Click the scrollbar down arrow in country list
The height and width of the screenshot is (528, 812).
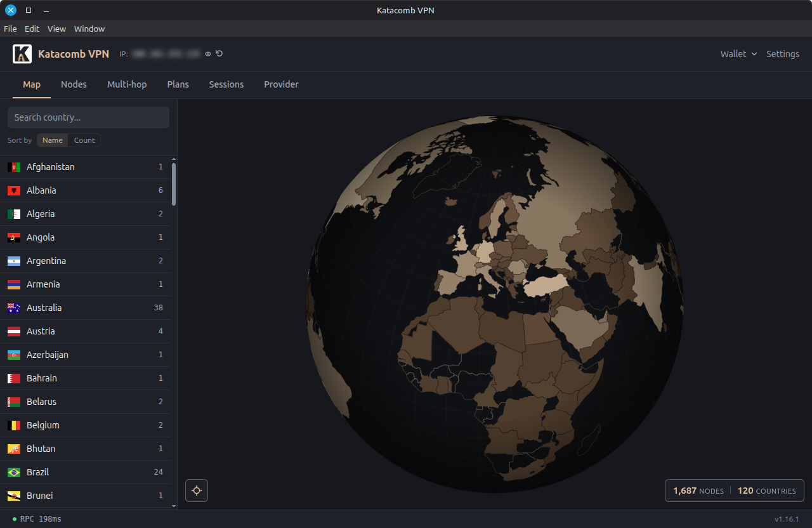pos(174,506)
